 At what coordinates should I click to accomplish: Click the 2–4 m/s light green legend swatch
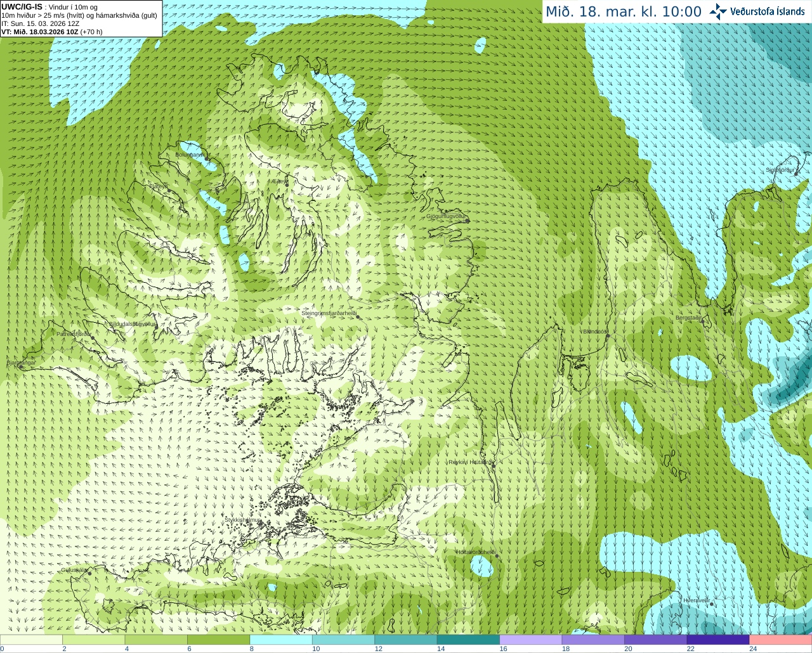point(93,640)
